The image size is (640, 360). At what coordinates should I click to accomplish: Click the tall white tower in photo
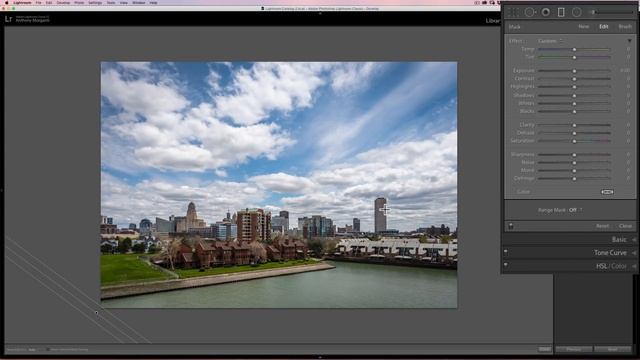tap(380, 215)
